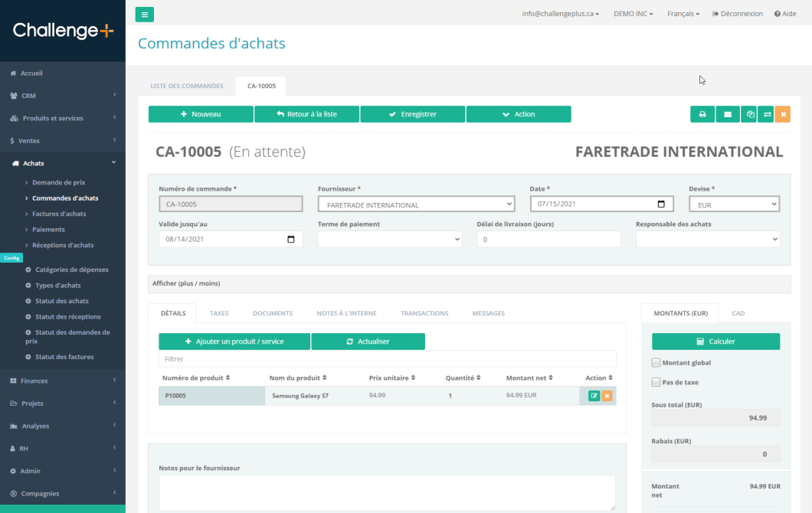Viewport: 812px width, 513px height.
Task: Click the print order icon button
Action: coord(702,114)
